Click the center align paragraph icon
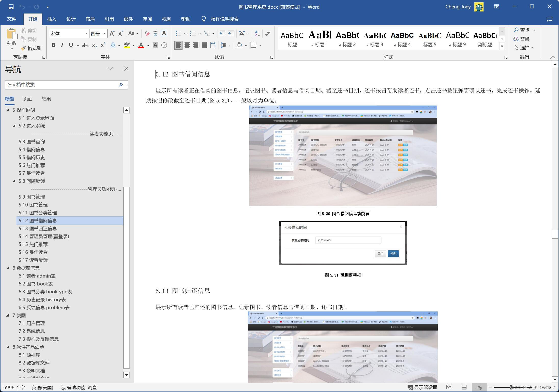 tap(187, 45)
